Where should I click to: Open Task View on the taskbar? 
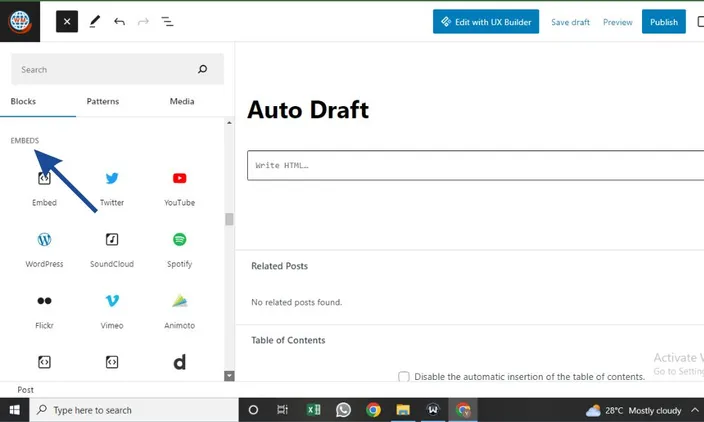[x=282, y=410]
